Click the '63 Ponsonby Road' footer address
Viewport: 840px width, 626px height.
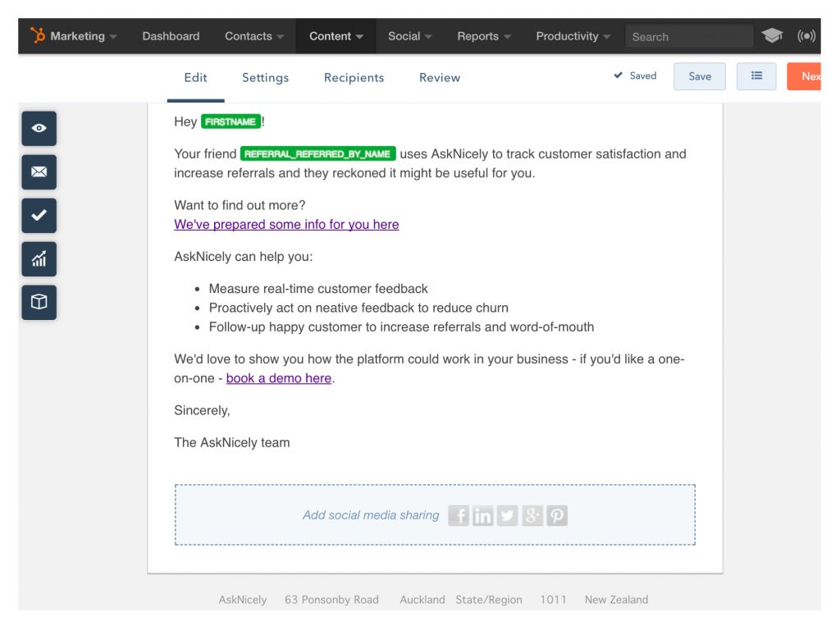click(331, 600)
